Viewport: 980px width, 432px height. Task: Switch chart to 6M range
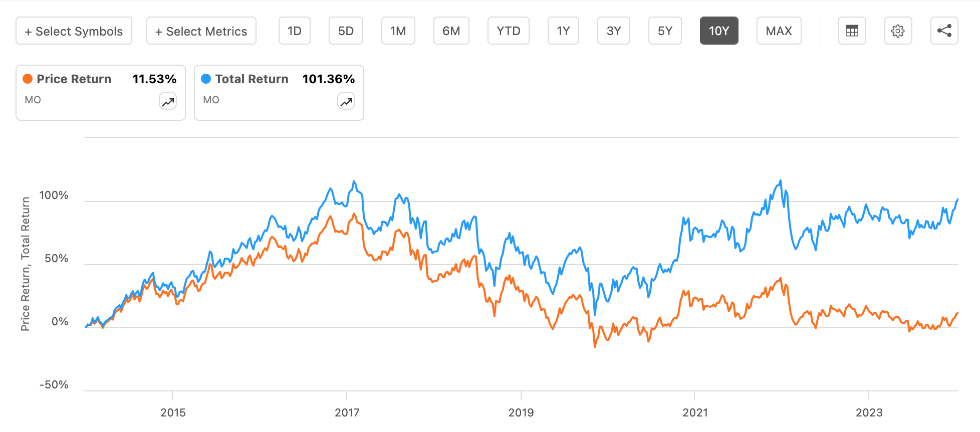click(451, 31)
